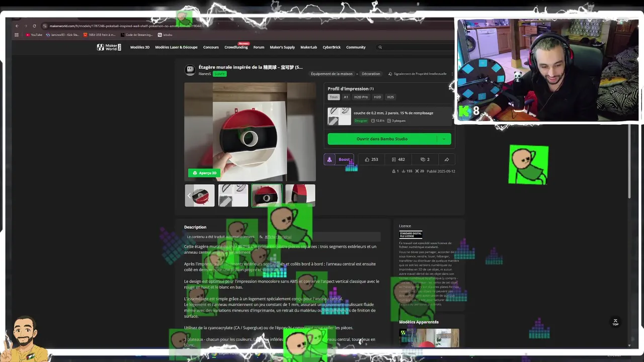Screen dimensions: 644x362
Task: Select the 0,2 mm print profile thumbnail
Action: tap(339, 116)
